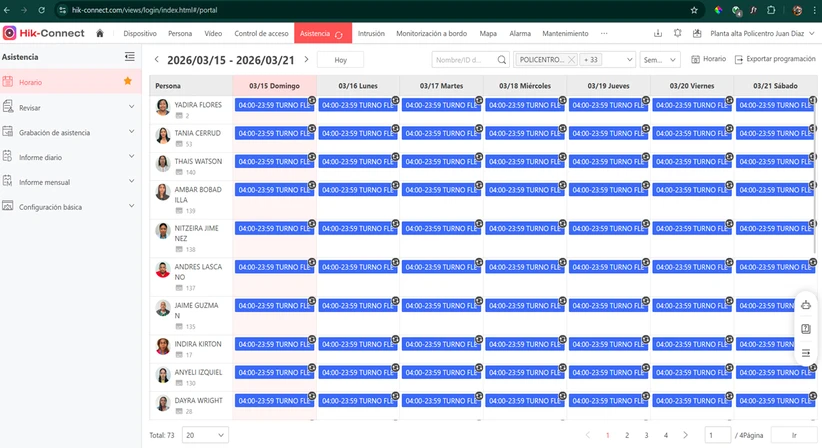Click the corner icon on Yadira Flores Domingo shift
Viewport: 822px width, 448px height.
click(311, 100)
